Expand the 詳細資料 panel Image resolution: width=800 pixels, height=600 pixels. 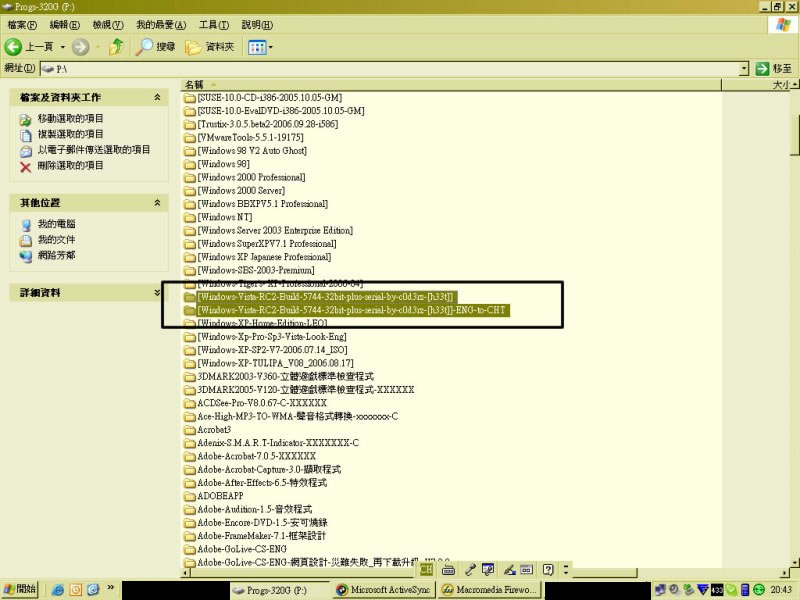(x=158, y=292)
